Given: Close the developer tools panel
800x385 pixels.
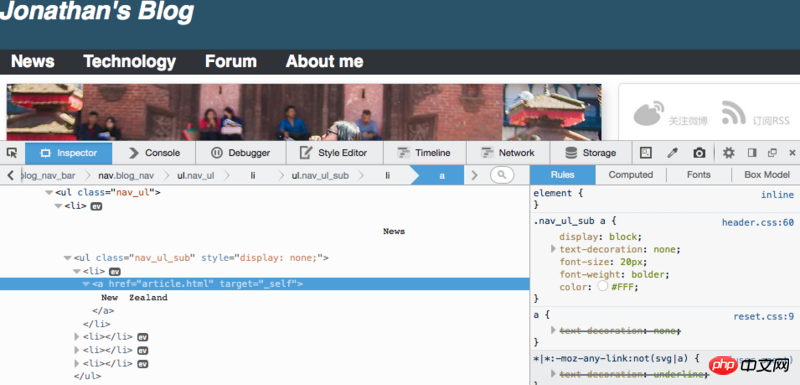Looking at the screenshot, I should pyautogui.click(x=792, y=152).
